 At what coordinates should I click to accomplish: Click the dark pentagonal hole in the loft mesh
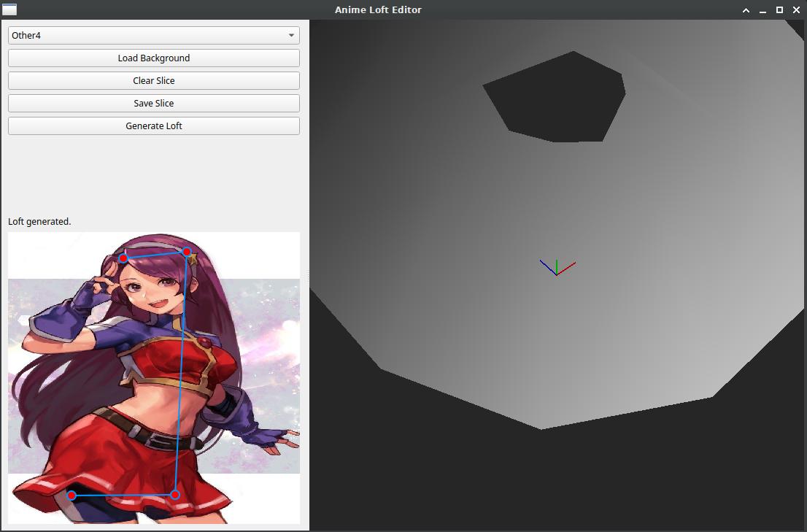tap(555, 99)
